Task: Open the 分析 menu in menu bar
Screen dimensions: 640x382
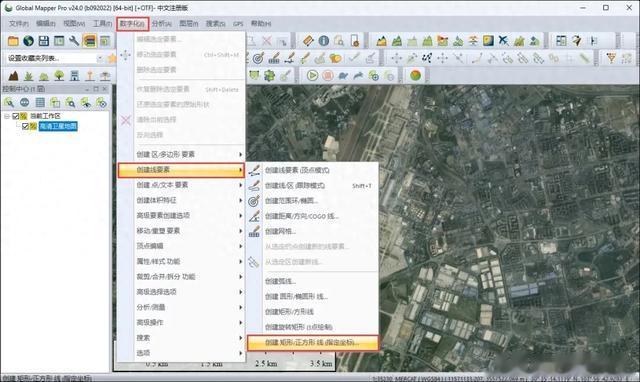Action: (x=162, y=24)
